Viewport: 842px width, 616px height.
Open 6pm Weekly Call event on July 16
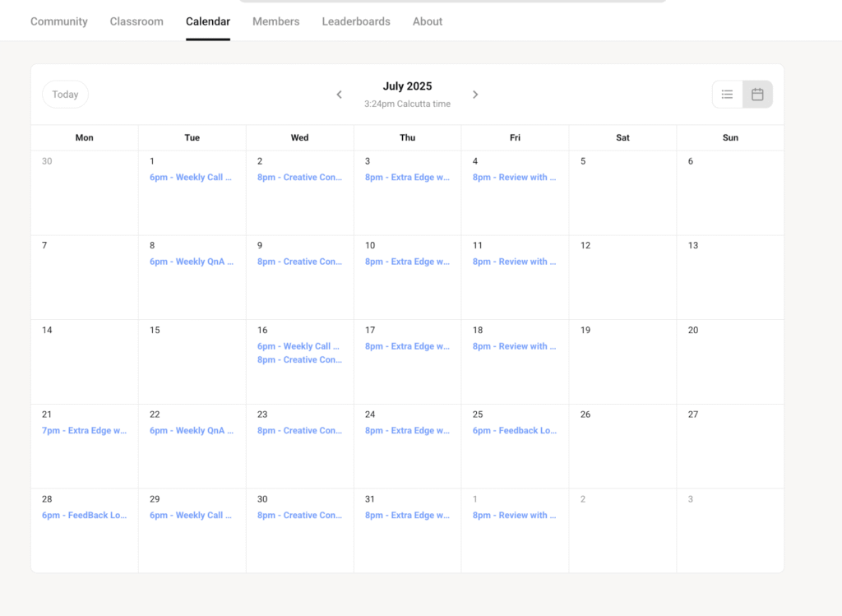point(298,346)
